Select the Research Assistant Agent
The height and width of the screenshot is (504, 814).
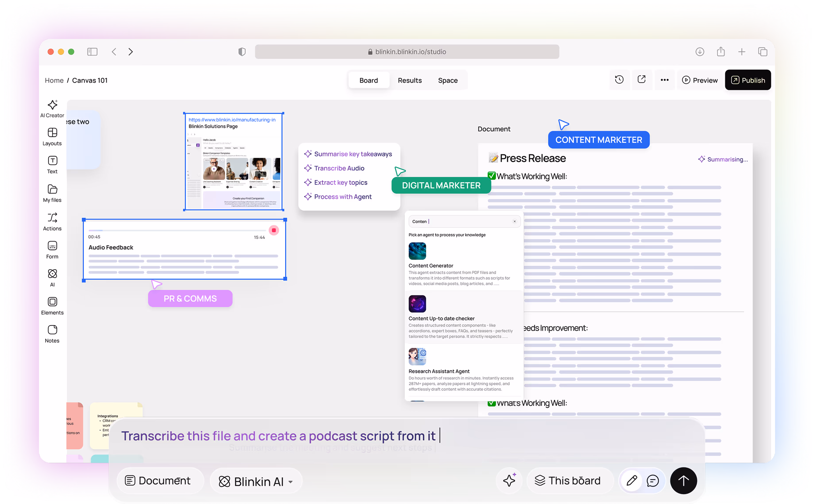click(x=464, y=370)
